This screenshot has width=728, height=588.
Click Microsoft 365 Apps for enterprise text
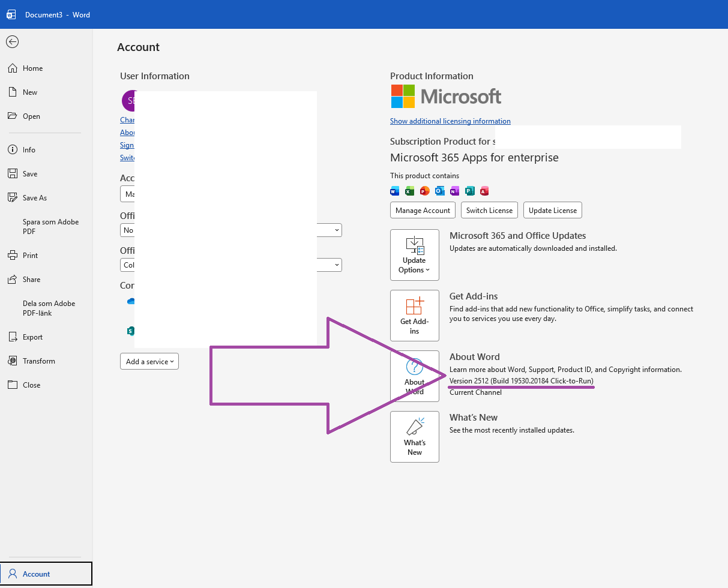[474, 158]
